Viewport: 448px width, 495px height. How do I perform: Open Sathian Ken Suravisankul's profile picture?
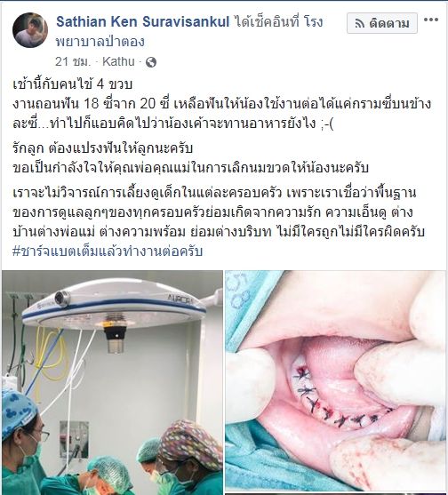30,30
